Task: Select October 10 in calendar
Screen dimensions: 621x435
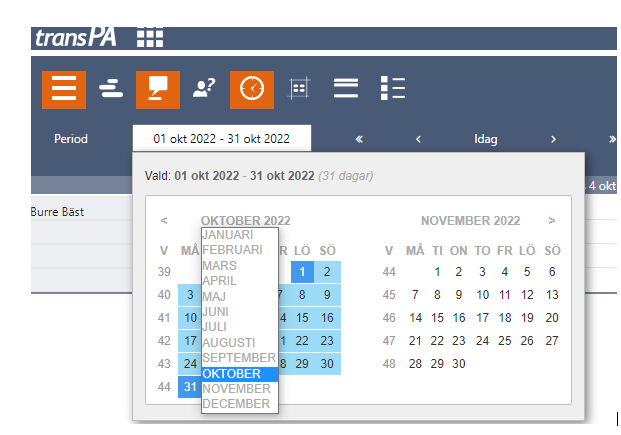Action: click(x=190, y=318)
